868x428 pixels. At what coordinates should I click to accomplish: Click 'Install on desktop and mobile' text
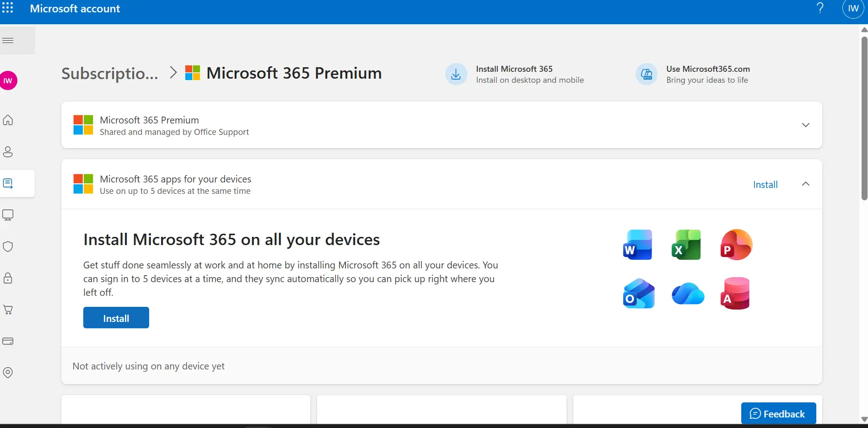tap(530, 80)
